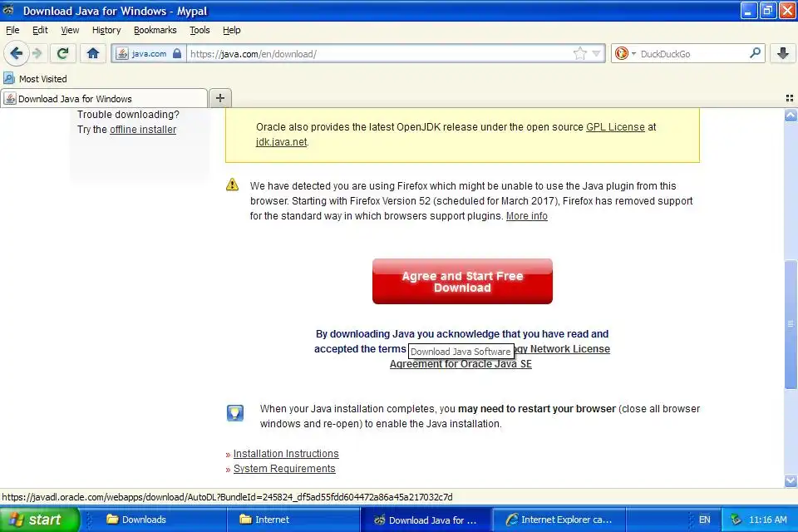
Task: Click the More info link
Action: [527, 216]
